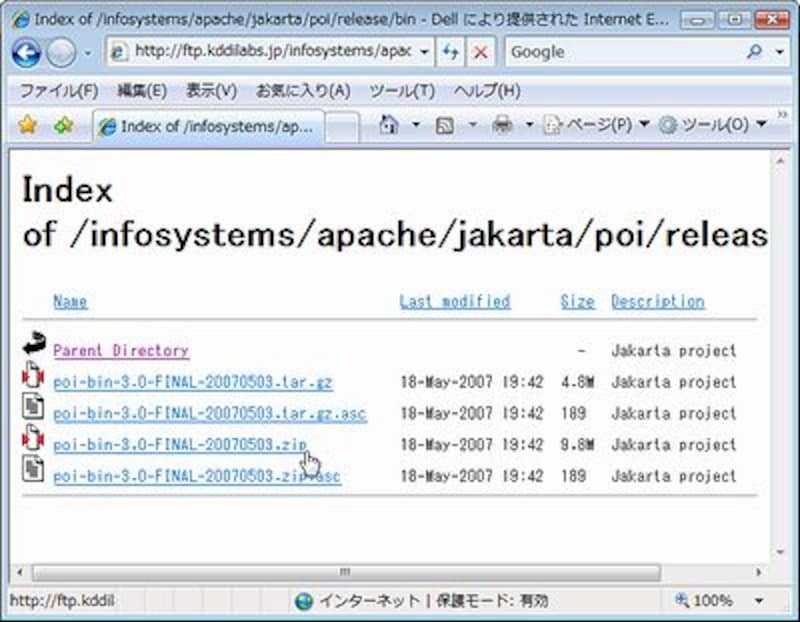This screenshot has height=622, width=800.
Task: Open the ツール(O) toolbar dropdown
Action: tap(712, 125)
